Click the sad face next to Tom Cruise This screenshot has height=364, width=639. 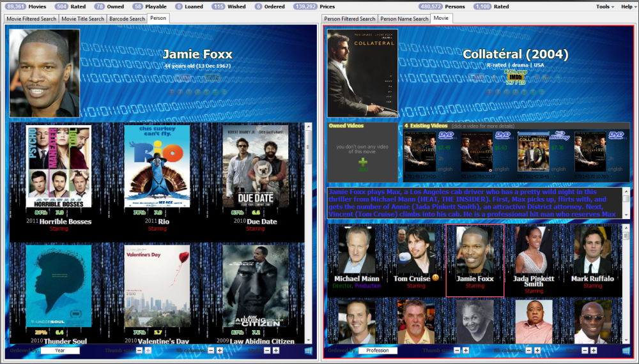pos(436,278)
